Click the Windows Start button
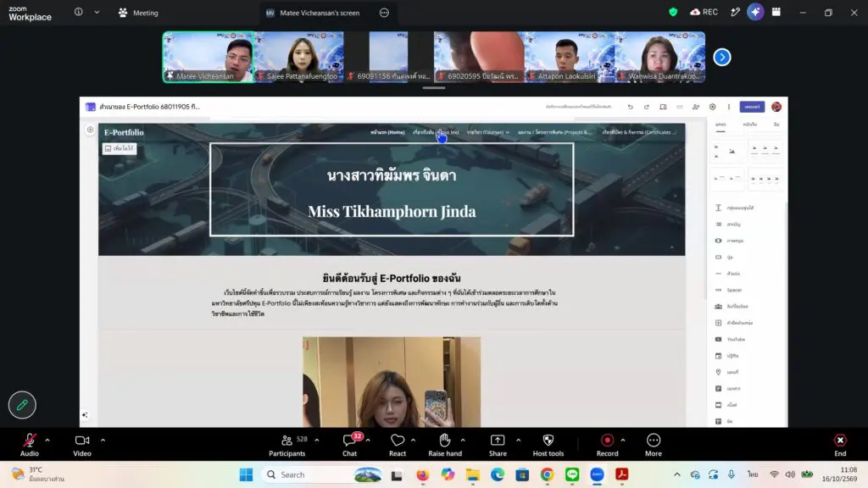 tap(246, 474)
